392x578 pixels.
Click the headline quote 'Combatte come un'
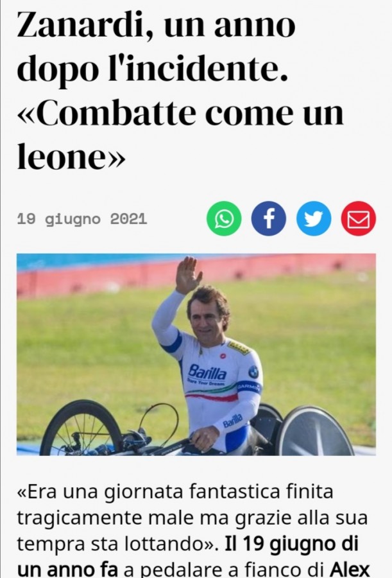180,113
